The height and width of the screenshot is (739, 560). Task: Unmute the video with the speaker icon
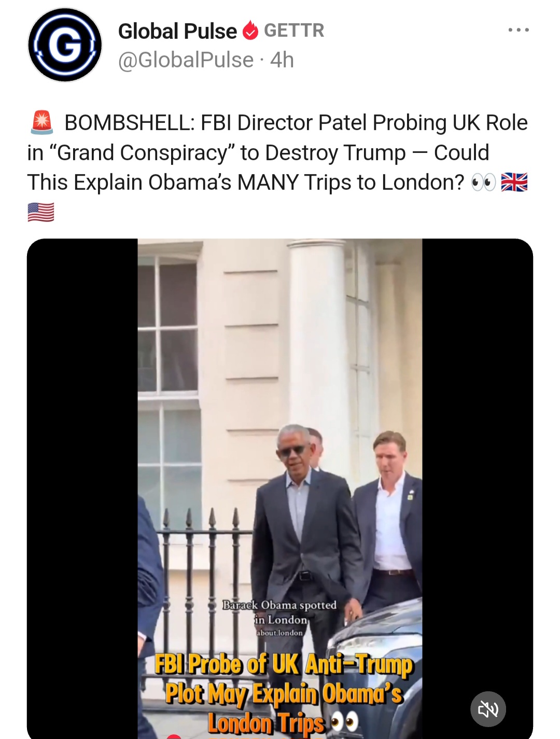point(487,709)
